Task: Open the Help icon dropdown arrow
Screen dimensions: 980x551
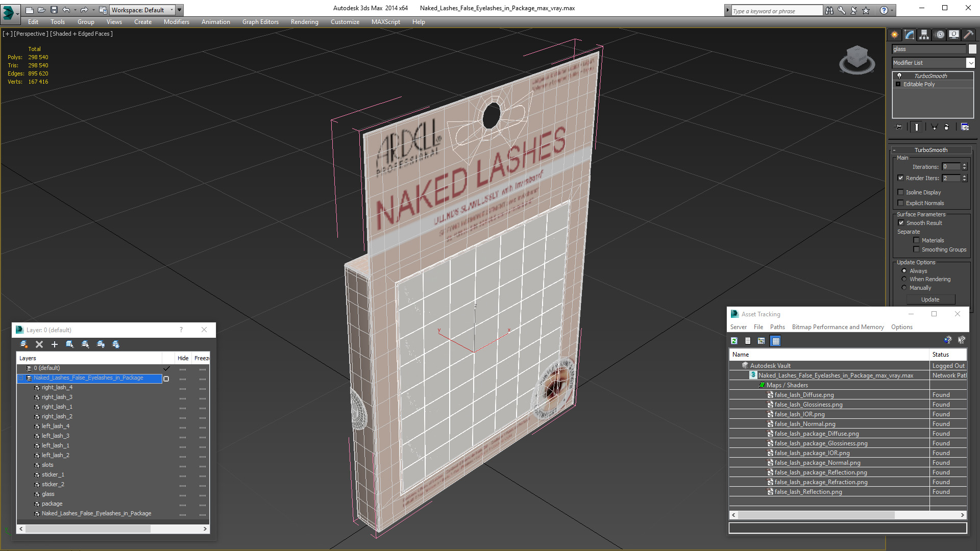Action: point(892,10)
